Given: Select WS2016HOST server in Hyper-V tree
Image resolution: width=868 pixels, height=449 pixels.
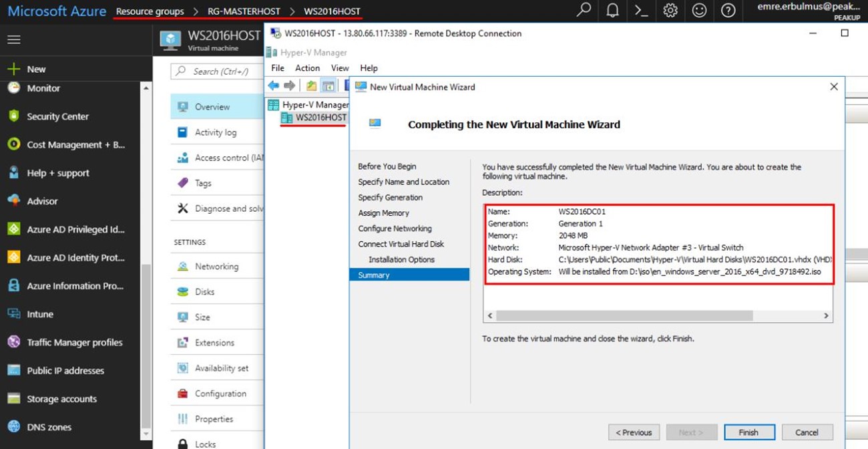Looking at the screenshot, I should (314, 118).
